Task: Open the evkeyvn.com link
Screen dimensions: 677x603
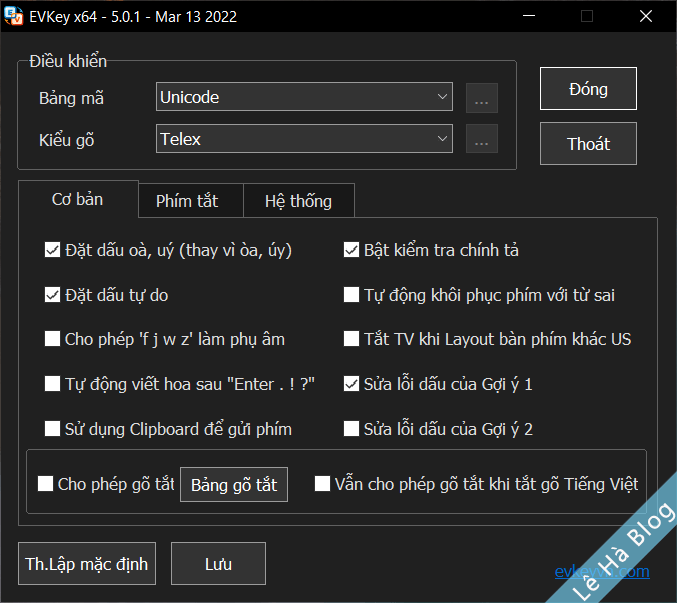Action: (x=602, y=571)
